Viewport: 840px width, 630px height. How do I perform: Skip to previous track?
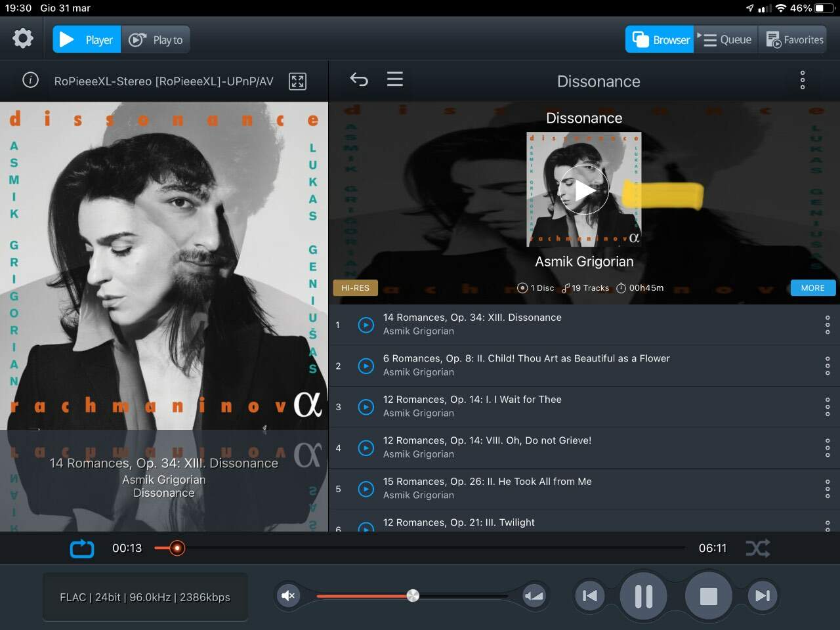click(x=590, y=596)
